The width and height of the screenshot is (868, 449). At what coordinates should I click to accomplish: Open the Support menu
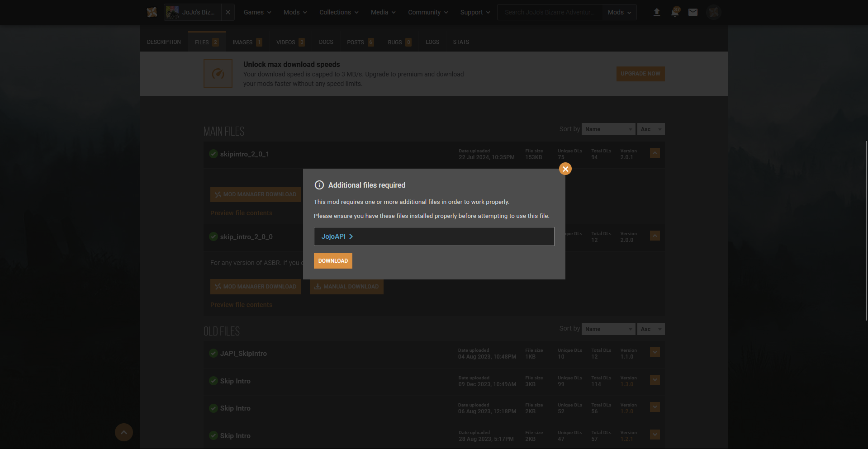(x=475, y=12)
